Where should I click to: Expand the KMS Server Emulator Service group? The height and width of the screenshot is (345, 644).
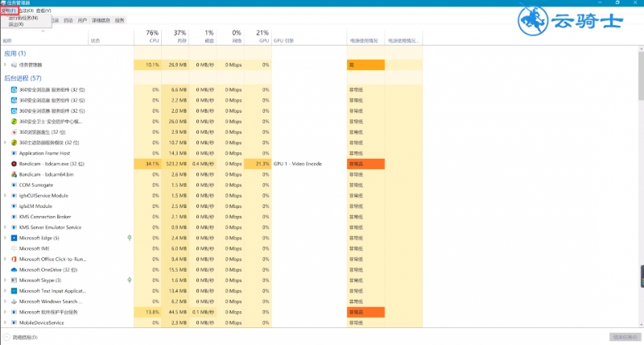pos(5,227)
